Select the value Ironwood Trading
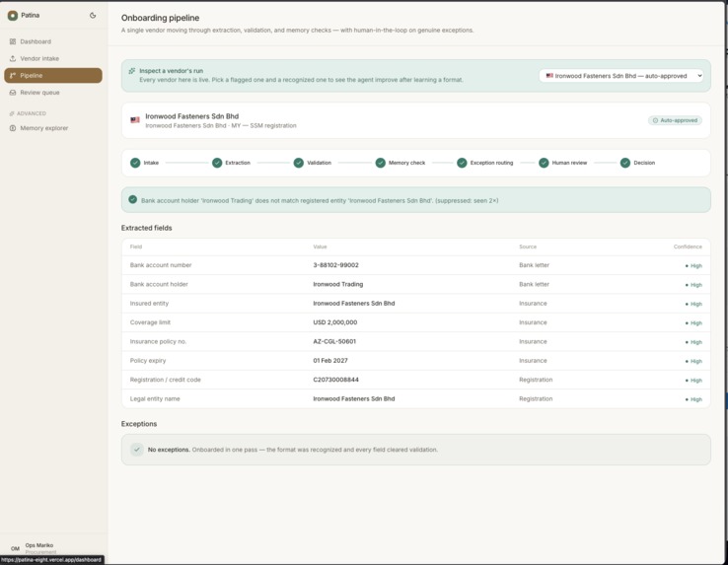Viewport: 728px width, 565px height. pyautogui.click(x=338, y=284)
